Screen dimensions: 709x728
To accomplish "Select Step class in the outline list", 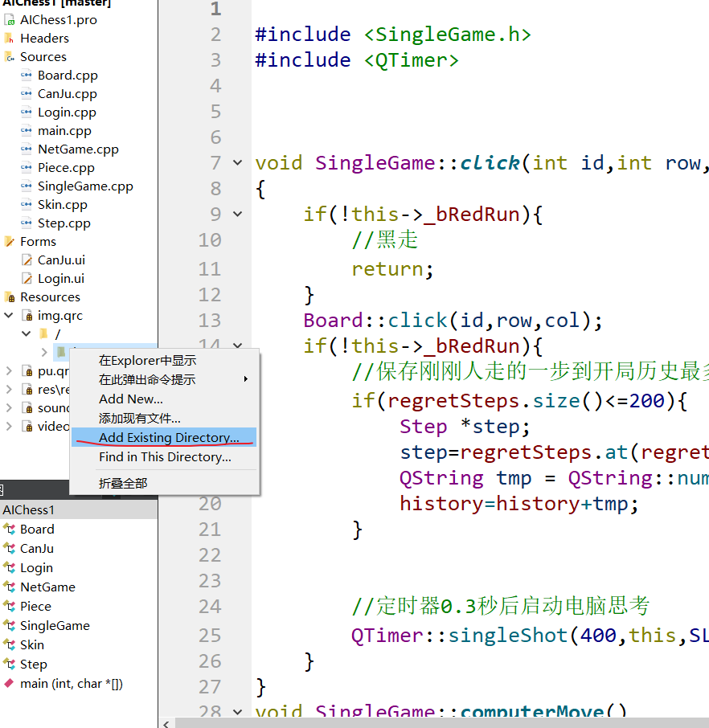I will point(34,665).
